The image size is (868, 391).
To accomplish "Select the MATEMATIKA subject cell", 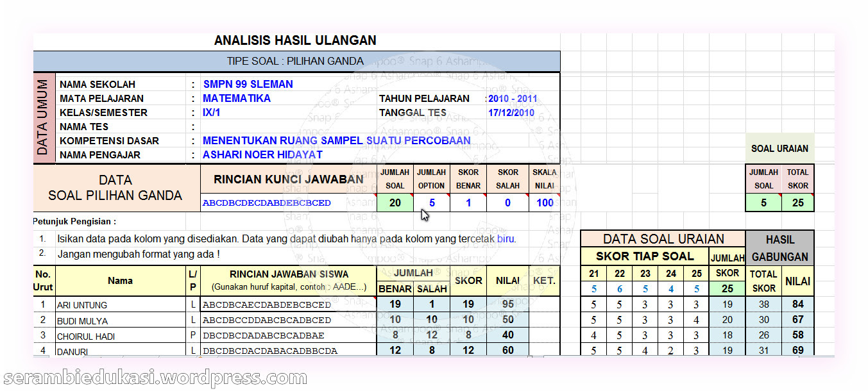I will [x=236, y=98].
